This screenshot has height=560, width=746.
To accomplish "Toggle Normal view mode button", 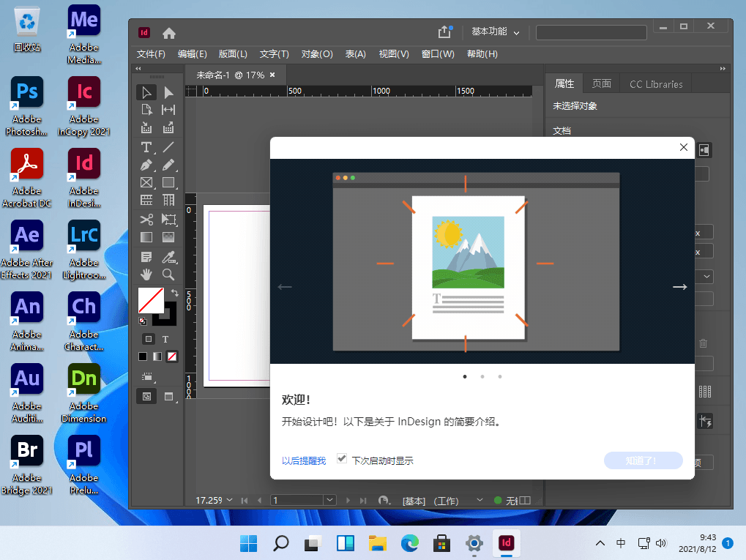I will pos(146,396).
